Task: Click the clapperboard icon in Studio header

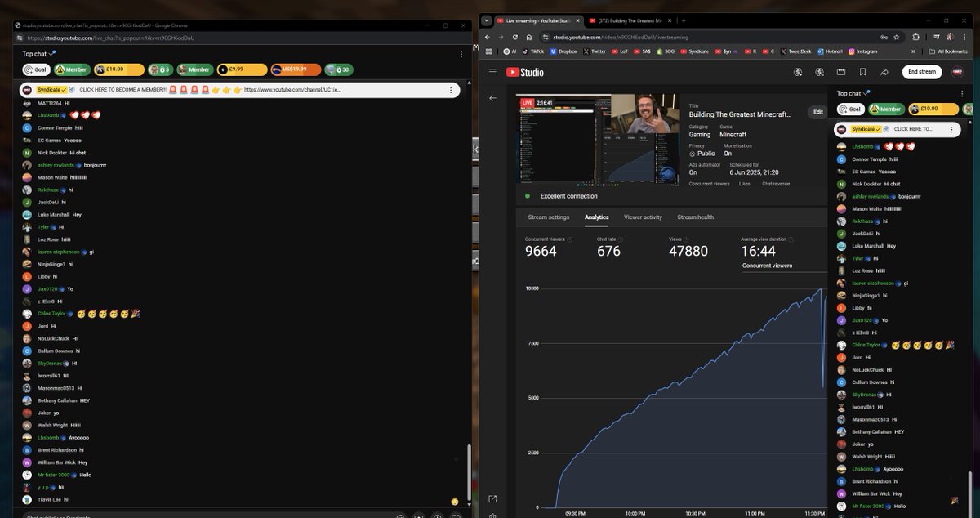Action: [840, 72]
